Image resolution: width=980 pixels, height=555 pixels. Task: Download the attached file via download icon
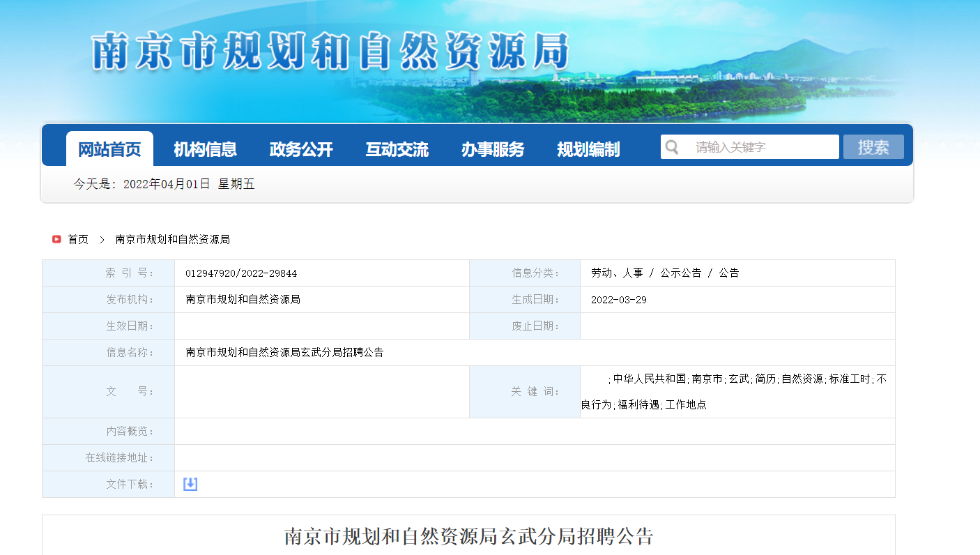(190, 484)
